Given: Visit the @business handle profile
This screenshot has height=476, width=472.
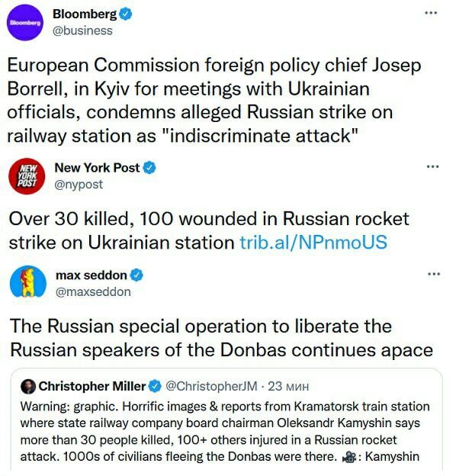Looking at the screenshot, I should 83,31.
